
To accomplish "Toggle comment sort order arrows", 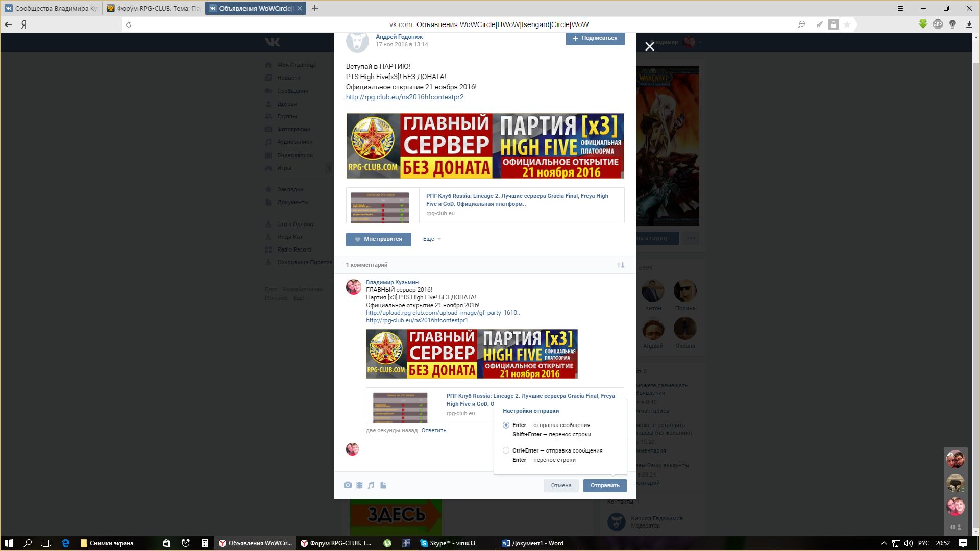I will (621, 265).
